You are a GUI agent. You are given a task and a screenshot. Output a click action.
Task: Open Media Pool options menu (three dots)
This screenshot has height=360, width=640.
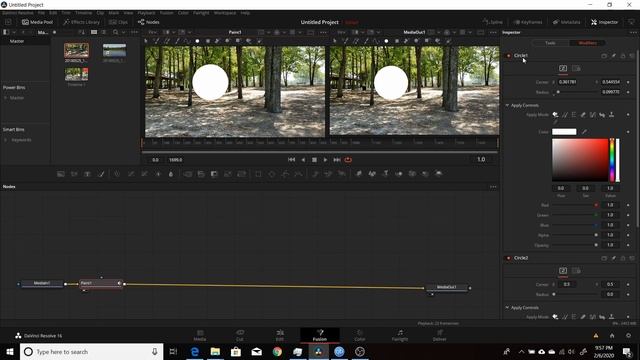(134, 32)
